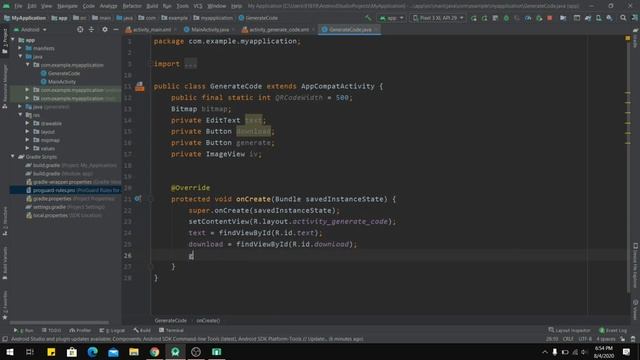The width and height of the screenshot is (640, 360).
Task: Open the TODO tool window
Action: tap(51, 330)
